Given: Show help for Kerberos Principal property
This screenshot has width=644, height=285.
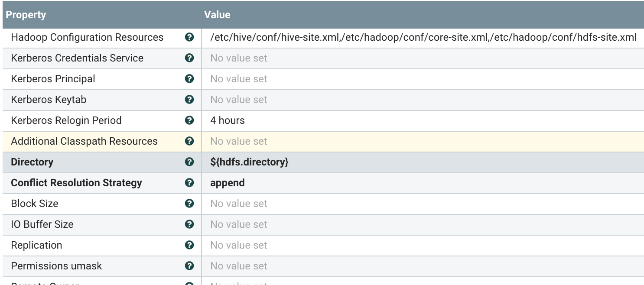Looking at the screenshot, I should pos(189,79).
